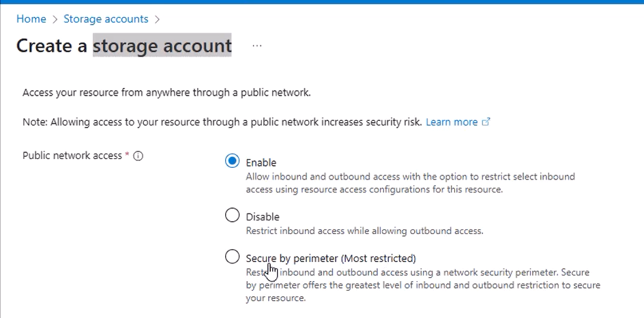Click the 'Restrict inbound access' description under Disable
The width and height of the screenshot is (644, 318).
[x=365, y=231]
